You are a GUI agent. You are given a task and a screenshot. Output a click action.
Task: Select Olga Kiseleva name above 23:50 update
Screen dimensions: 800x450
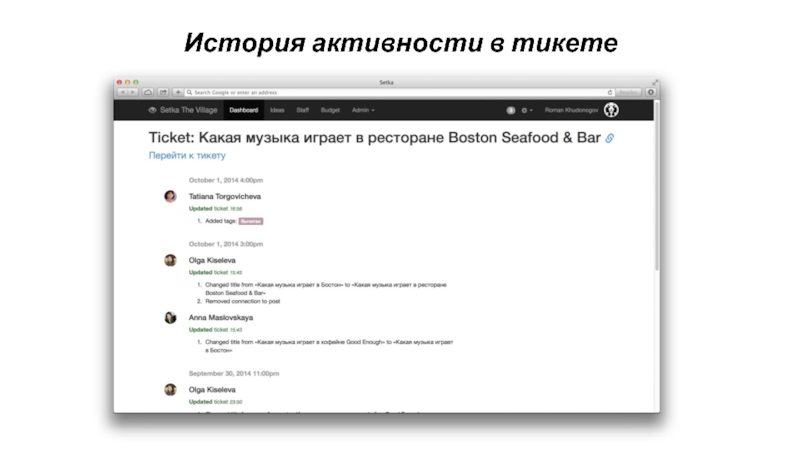tap(212, 390)
